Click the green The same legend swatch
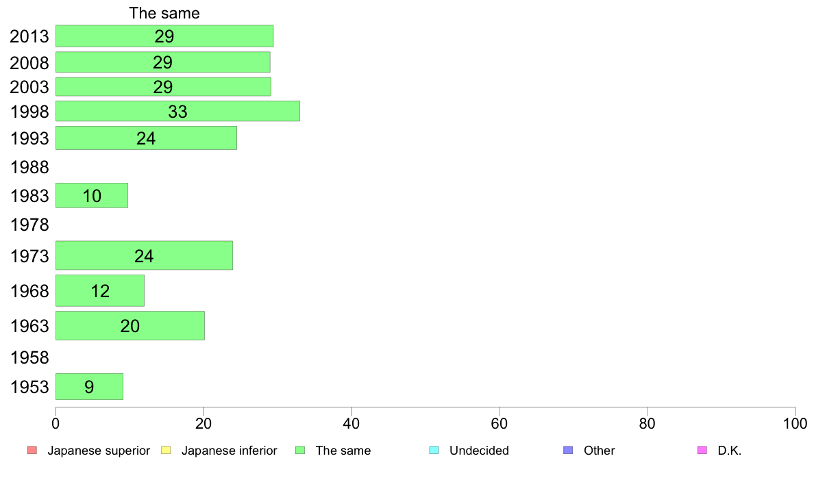The width and height of the screenshot is (814, 504). click(x=300, y=450)
